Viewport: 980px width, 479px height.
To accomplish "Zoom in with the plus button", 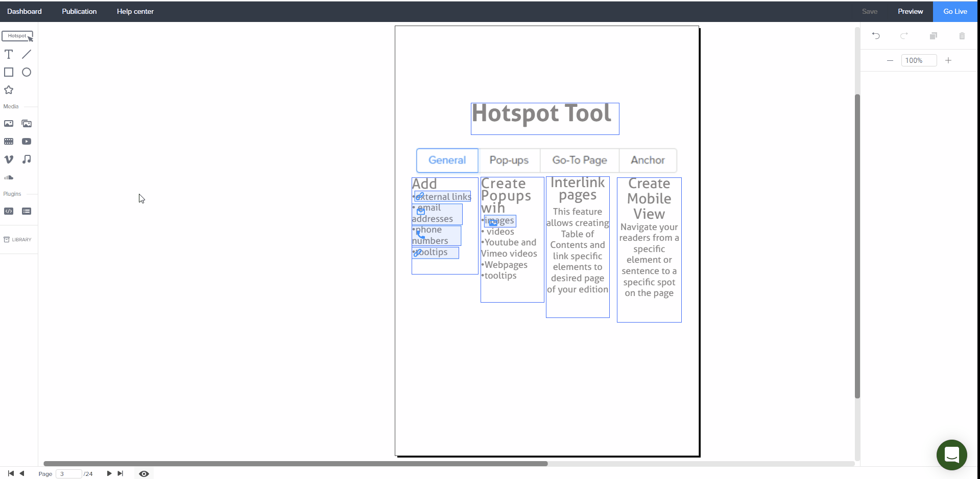I will pos(948,60).
